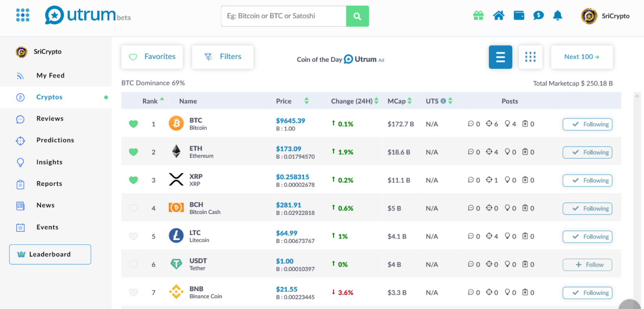The width and height of the screenshot is (644, 309).
Task: Show Favorites list
Action: click(x=152, y=57)
